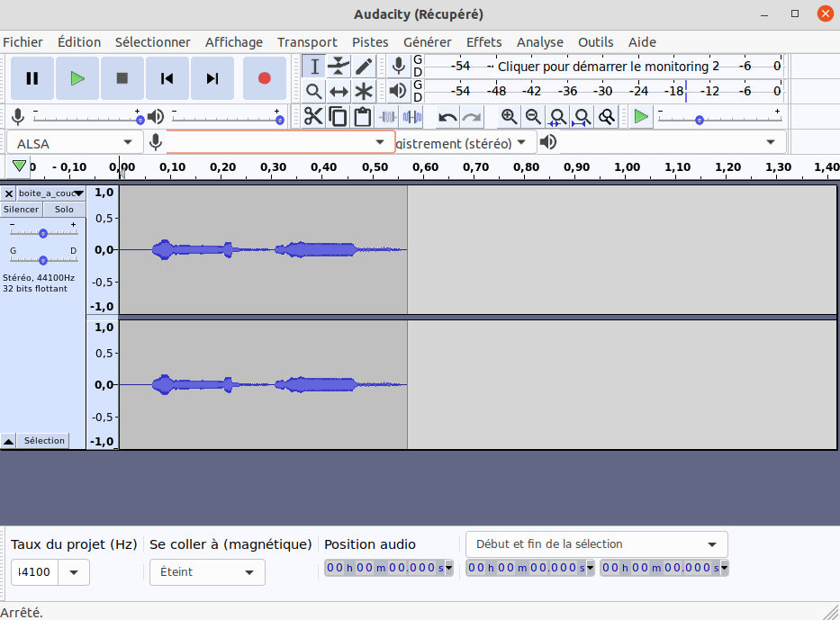Open the Transport menu

(307, 42)
